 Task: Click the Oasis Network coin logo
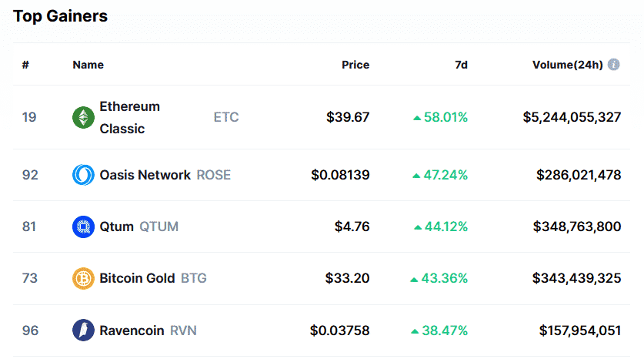[x=83, y=175]
